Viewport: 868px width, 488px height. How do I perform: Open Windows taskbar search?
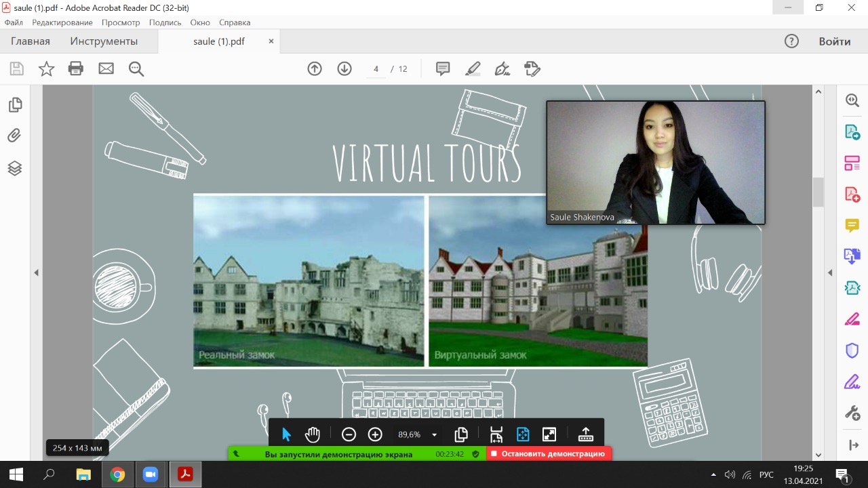[49, 474]
